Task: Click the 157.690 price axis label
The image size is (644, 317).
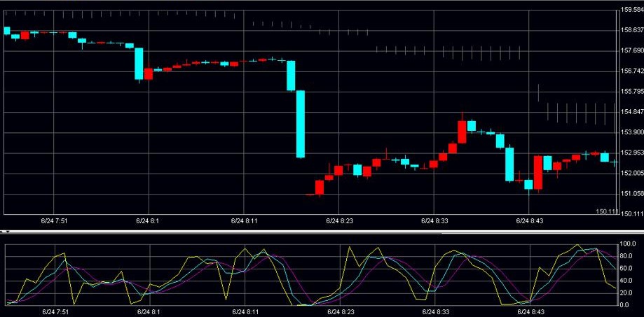Action: pos(632,50)
